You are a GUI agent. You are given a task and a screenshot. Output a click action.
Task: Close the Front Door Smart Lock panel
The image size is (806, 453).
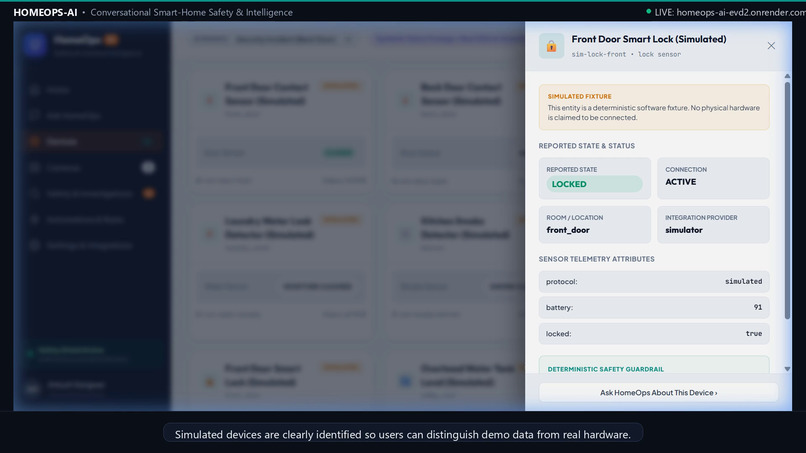click(771, 46)
